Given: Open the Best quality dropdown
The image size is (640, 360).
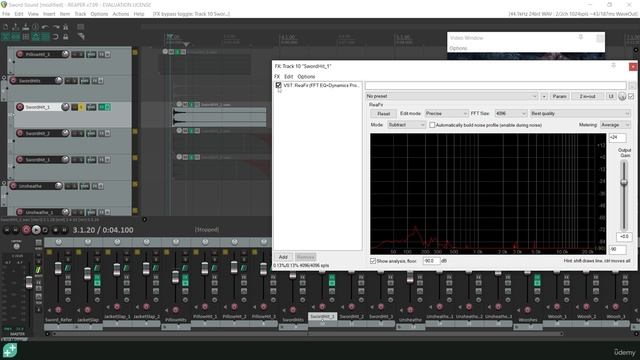Looking at the screenshot, I should tap(580, 113).
